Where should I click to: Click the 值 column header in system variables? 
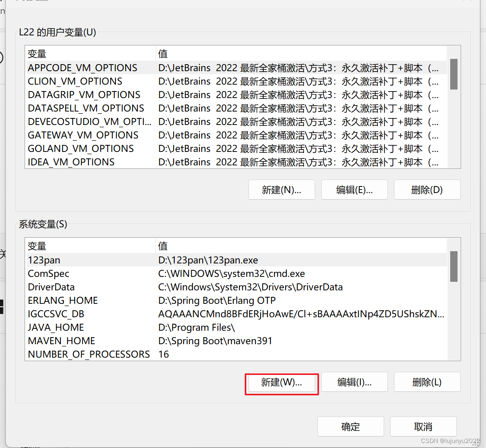pyautogui.click(x=301, y=246)
